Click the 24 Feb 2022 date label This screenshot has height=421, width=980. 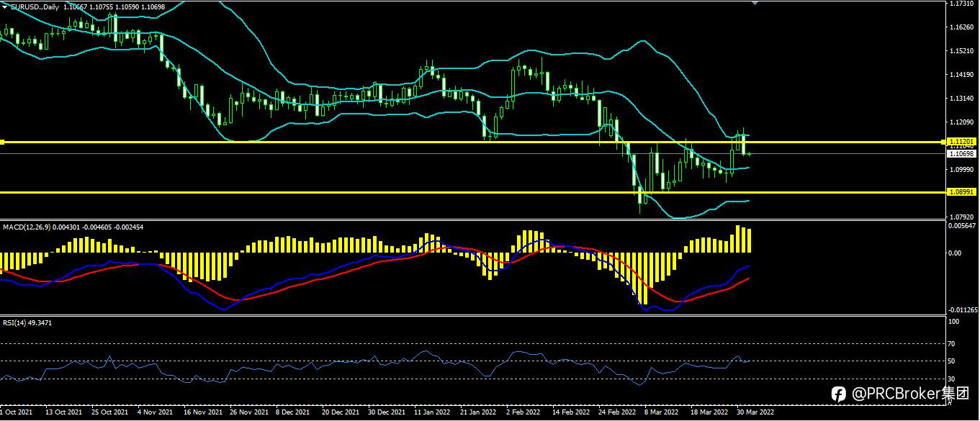(x=616, y=413)
